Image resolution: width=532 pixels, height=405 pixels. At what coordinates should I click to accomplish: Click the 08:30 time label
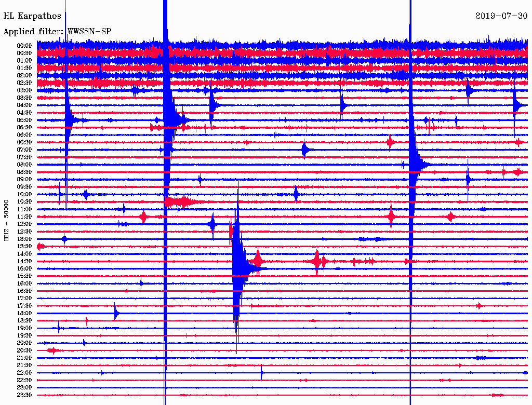tap(24, 172)
